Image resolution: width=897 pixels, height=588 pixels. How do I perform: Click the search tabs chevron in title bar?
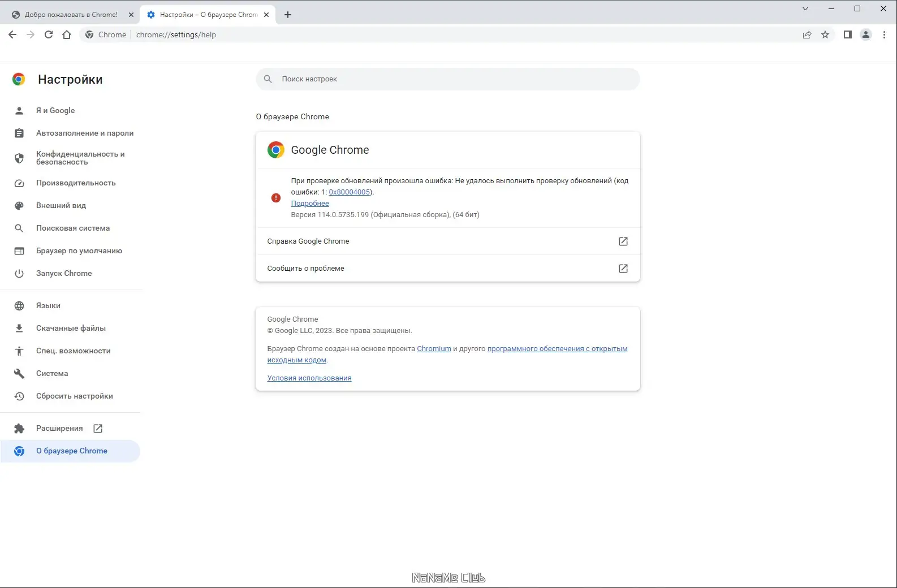click(x=805, y=8)
